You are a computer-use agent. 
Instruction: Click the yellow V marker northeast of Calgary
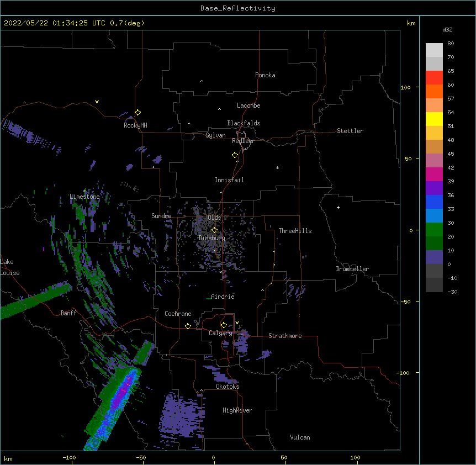click(x=237, y=323)
